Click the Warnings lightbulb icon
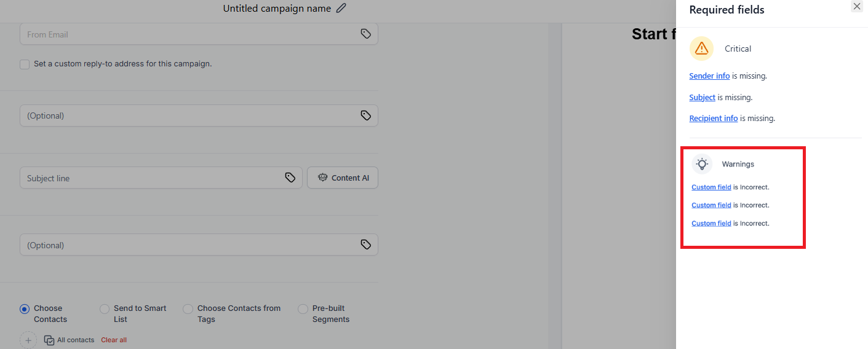 coord(702,164)
